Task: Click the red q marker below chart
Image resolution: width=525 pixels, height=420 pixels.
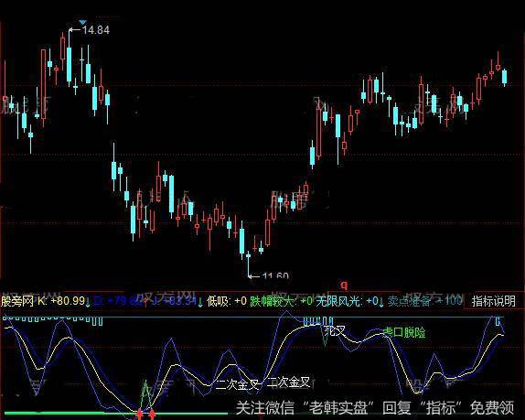Action: tap(344, 285)
